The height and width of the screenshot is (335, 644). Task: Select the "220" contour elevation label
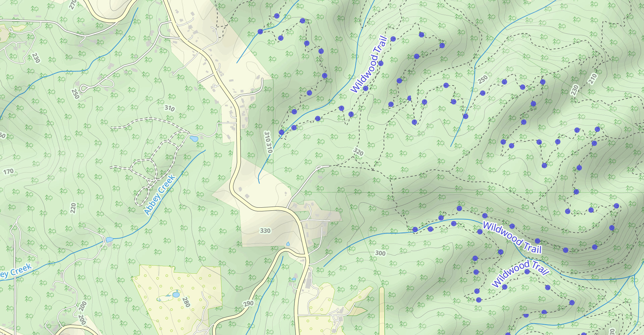73,208
